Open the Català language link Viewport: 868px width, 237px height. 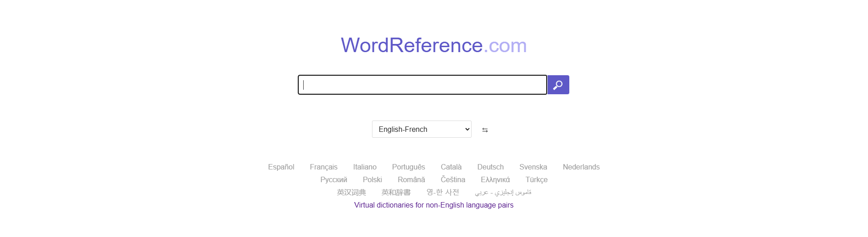click(x=451, y=167)
